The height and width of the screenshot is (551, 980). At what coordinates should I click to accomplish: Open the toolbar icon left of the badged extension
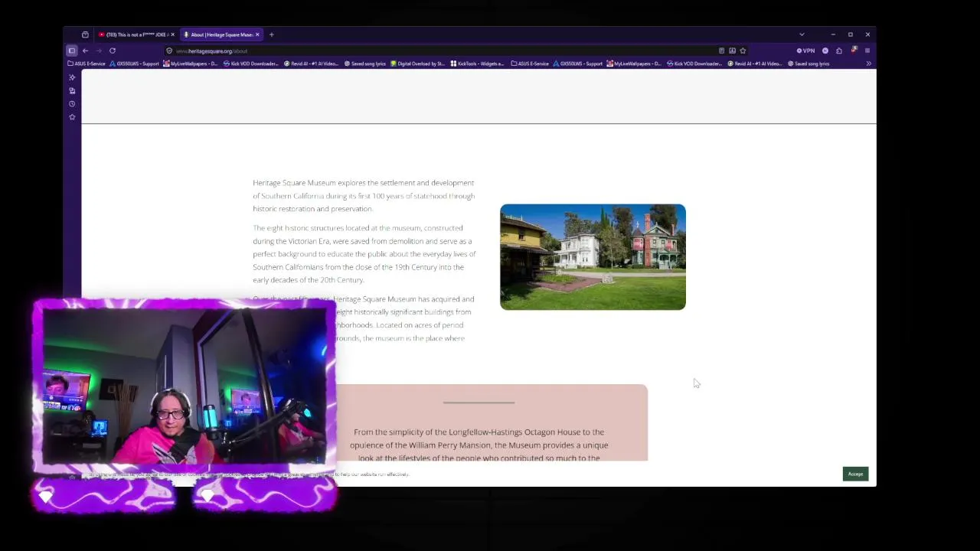pyautogui.click(x=839, y=51)
